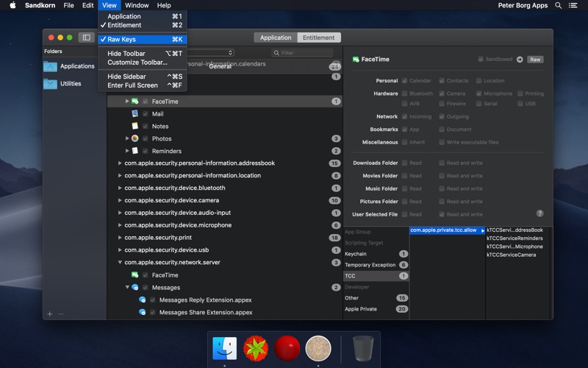Click the Notes app icon in list
Image resolution: width=588 pixels, height=368 pixels.
point(135,126)
